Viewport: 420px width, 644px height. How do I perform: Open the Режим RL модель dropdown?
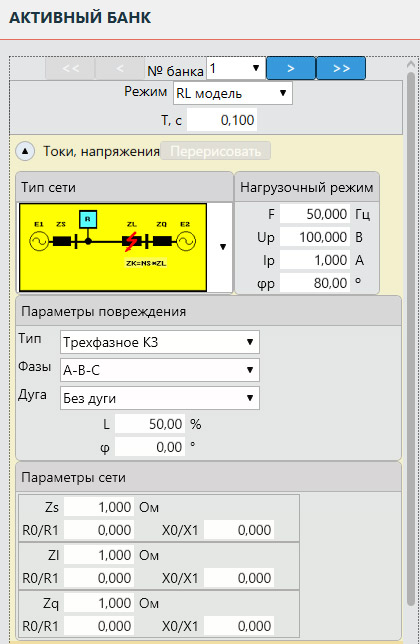tap(233, 93)
